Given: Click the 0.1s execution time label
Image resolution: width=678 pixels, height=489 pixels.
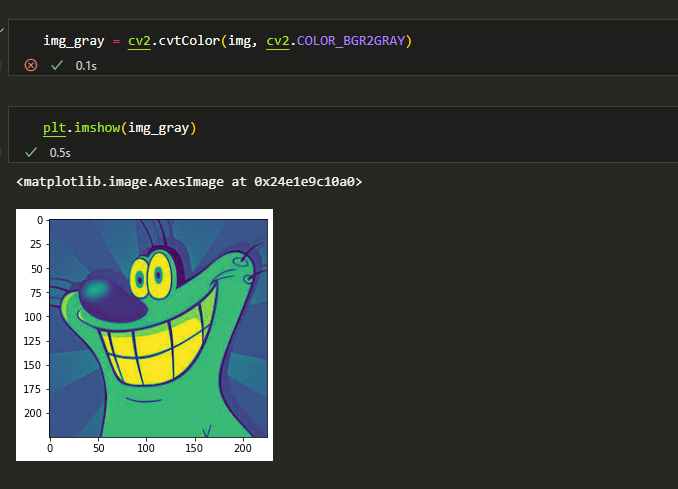Looking at the screenshot, I should pyautogui.click(x=86, y=66).
